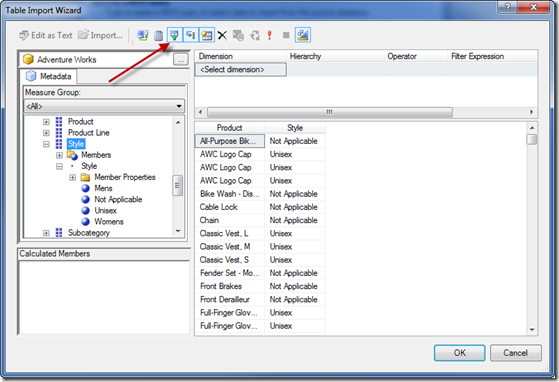The height and width of the screenshot is (382, 559).
Task: Open the Measure Group dropdown
Action: tap(104, 106)
